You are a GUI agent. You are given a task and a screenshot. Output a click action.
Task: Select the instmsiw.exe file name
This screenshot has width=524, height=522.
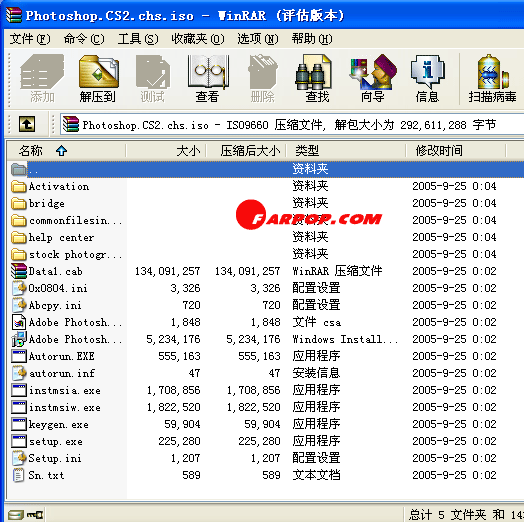[65, 407]
